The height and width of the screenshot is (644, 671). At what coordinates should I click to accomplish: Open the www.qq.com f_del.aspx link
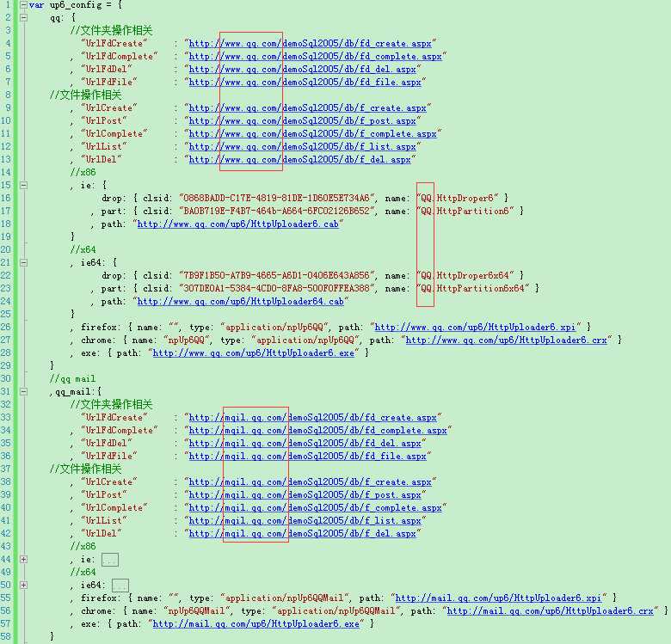[x=300, y=159]
